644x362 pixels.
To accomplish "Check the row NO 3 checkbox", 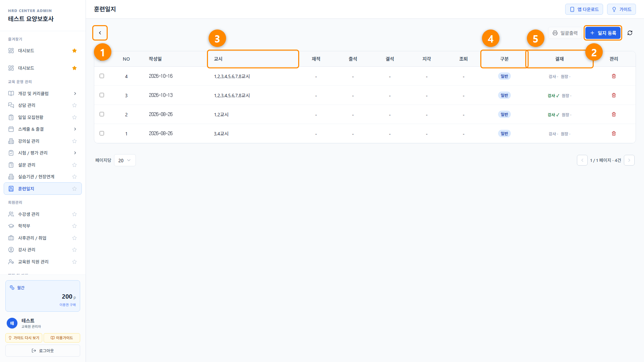I will click(x=102, y=95).
